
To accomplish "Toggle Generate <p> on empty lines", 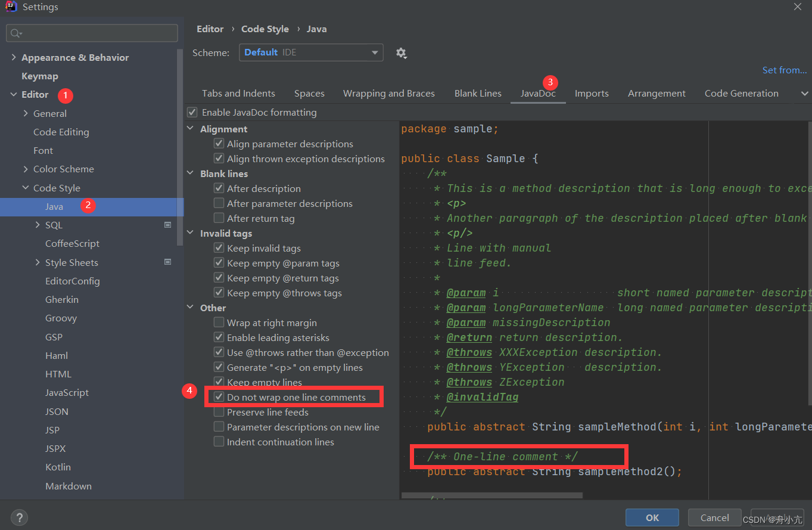I will pyautogui.click(x=219, y=367).
